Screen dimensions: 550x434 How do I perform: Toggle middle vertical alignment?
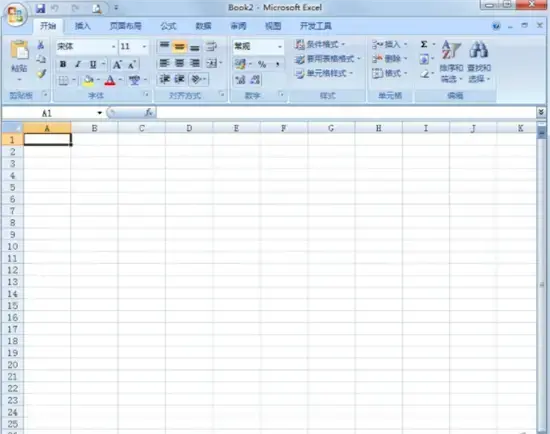tap(179, 46)
